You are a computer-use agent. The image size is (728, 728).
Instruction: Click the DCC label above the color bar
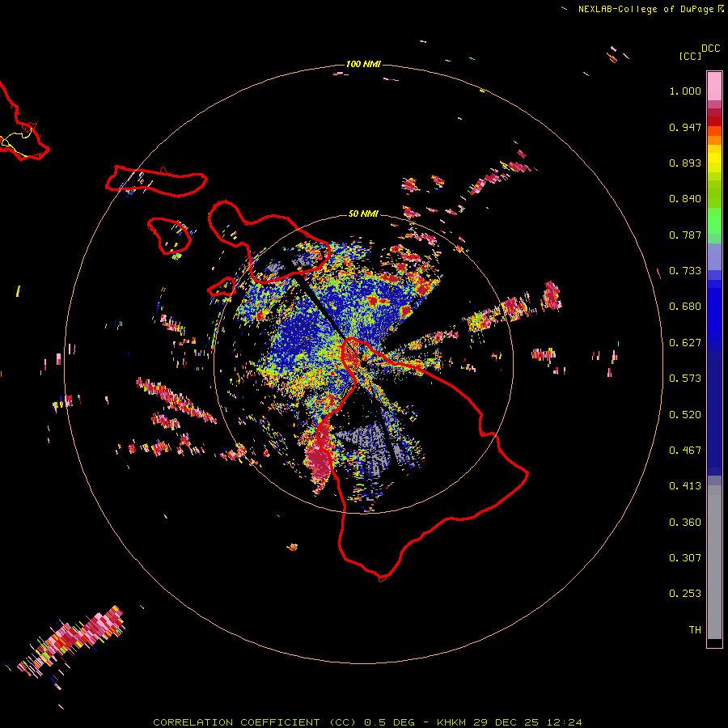[711, 49]
